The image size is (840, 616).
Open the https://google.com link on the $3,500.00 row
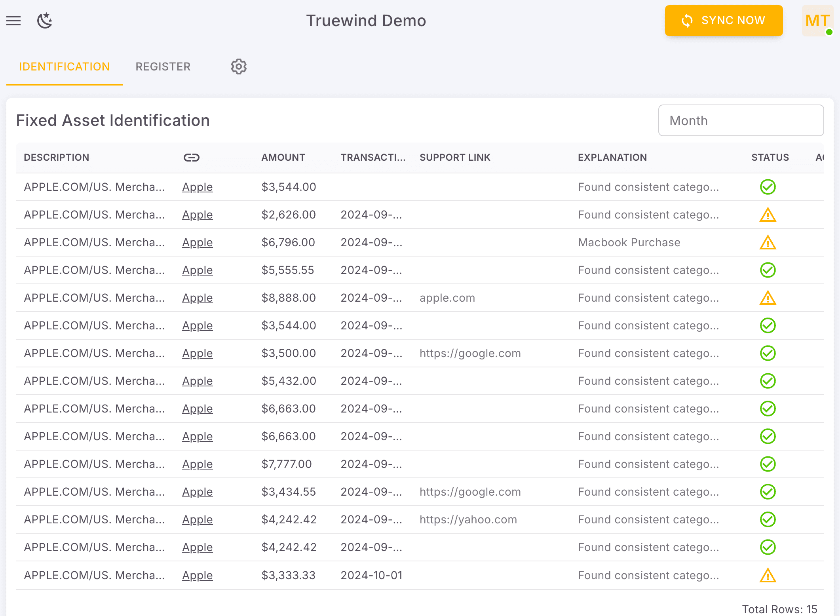470,353
